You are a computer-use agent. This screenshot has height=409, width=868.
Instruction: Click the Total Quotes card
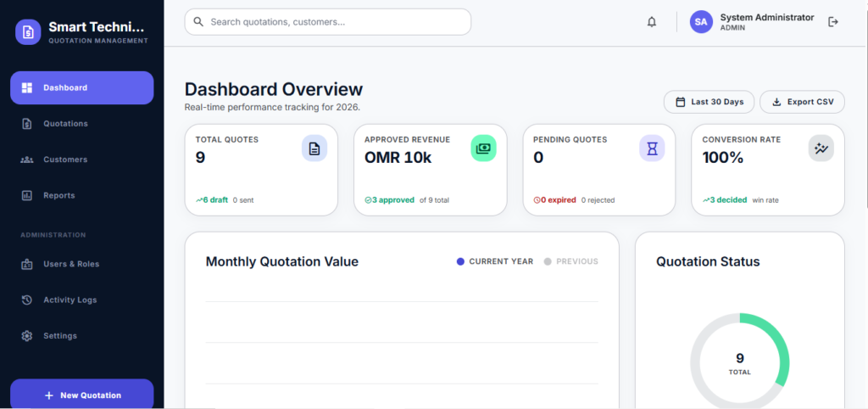coord(261,170)
